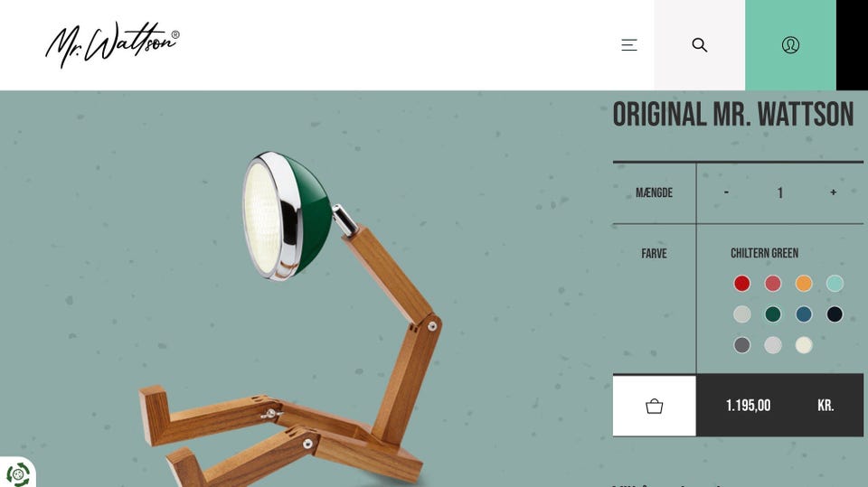Select the Chiltern green color swatch
The image size is (868, 487).
coord(773,314)
